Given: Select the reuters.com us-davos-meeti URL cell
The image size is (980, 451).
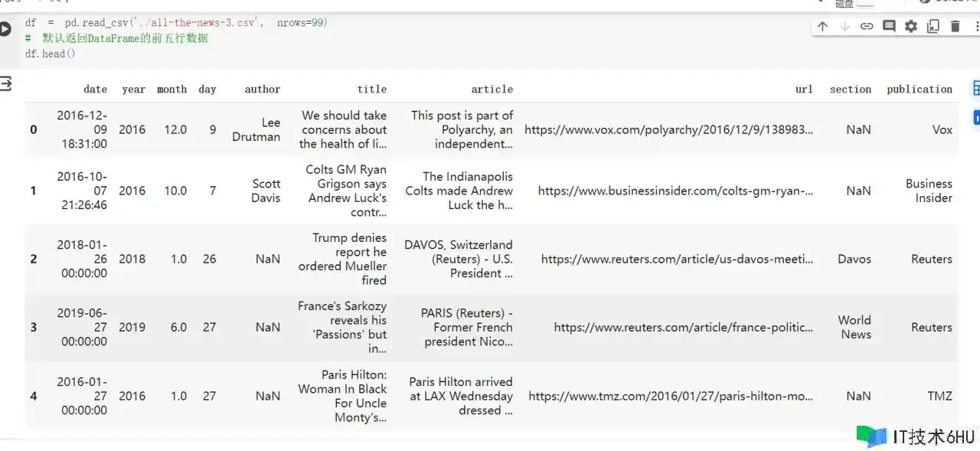Looking at the screenshot, I should tap(678, 259).
